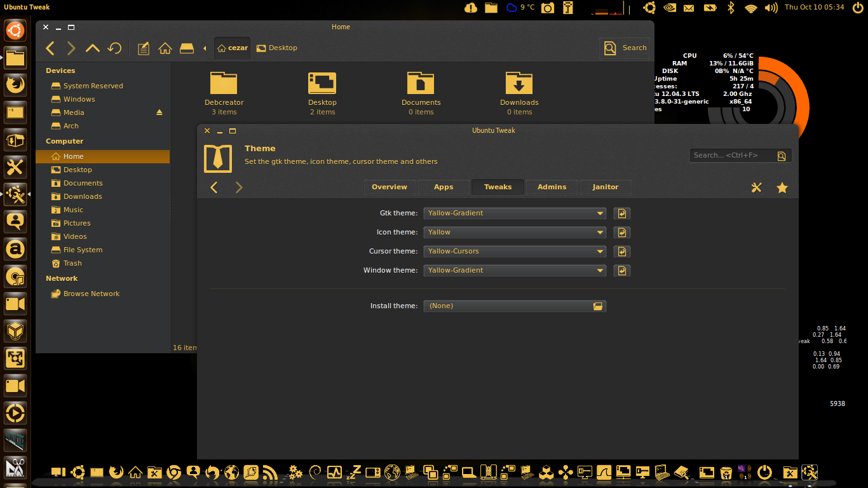Open the sound volume indicator
Screen dimensions: 868x488
(771, 8)
